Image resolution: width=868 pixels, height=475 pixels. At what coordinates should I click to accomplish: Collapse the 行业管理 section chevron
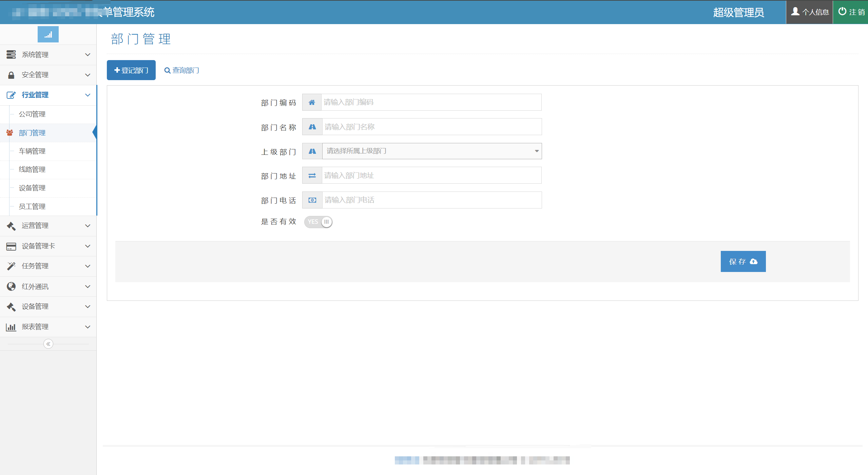pos(88,95)
